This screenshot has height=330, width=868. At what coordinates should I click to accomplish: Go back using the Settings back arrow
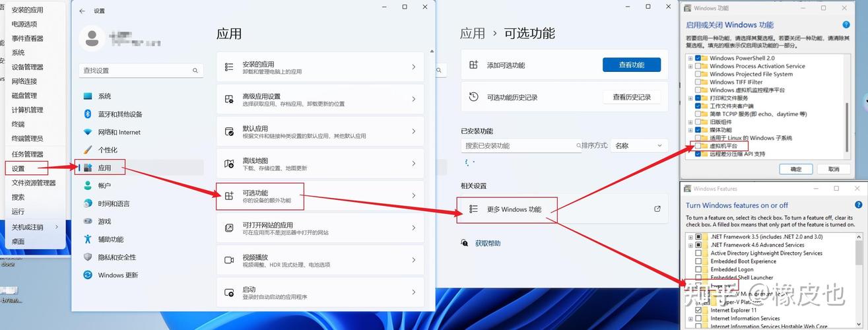tap(82, 11)
